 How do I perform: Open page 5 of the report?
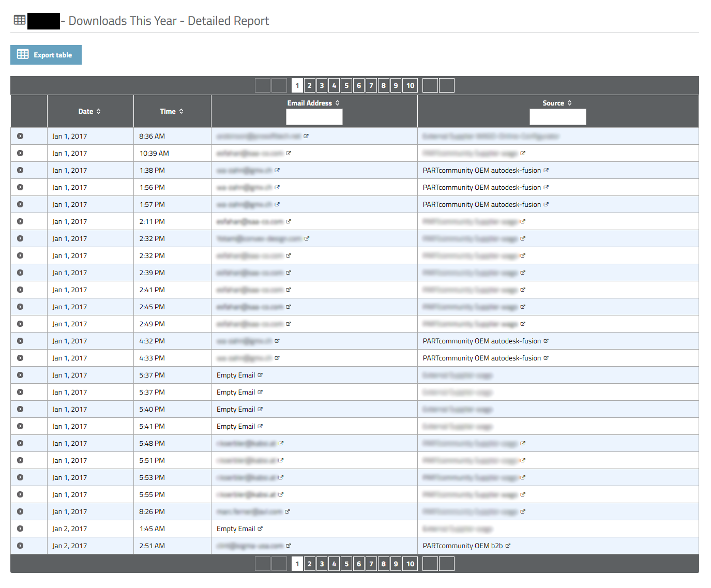[346, 85]
